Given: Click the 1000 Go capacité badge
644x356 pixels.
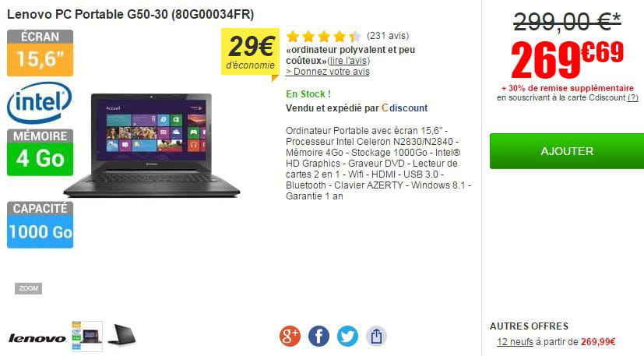Looking at the screenshot, I should point(40,225).
